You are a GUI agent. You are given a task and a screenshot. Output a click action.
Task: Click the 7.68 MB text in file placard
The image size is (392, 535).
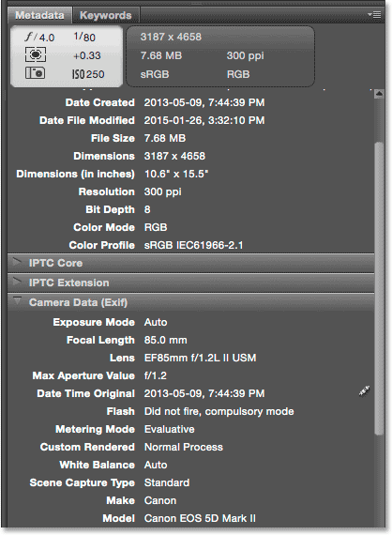coord(161,55)
